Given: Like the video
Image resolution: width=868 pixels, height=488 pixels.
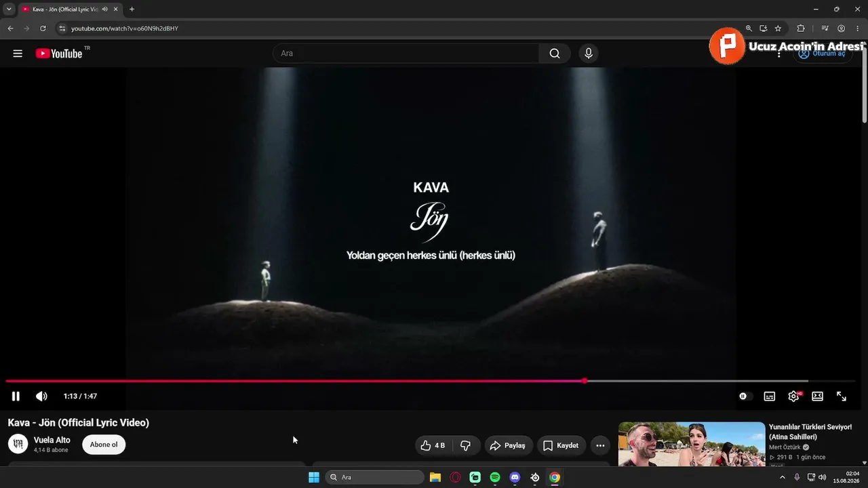Looking at the screenshot, I should pos(433,445).
